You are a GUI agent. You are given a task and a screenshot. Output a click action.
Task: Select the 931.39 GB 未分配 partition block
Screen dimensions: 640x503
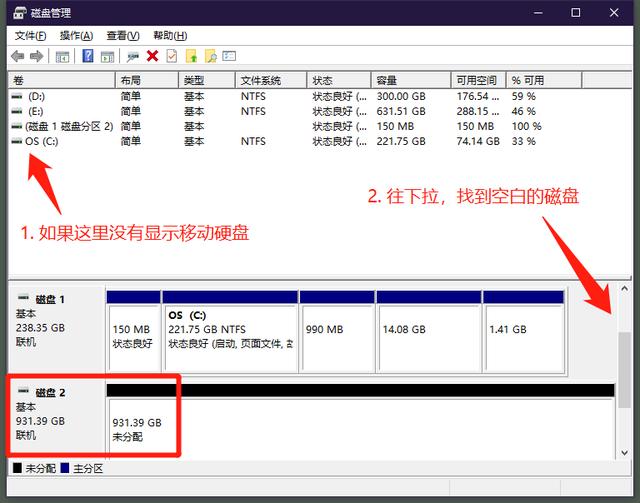(360, 426)
